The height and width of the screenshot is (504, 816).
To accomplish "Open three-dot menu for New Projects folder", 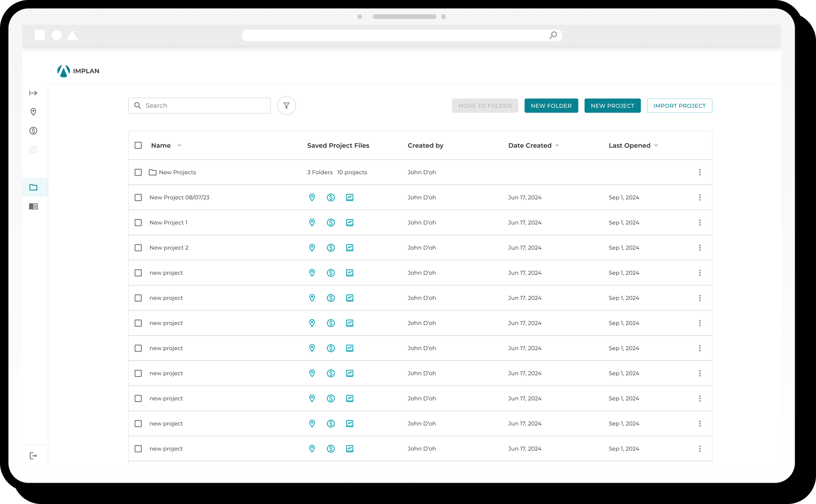I will (700, 172).
